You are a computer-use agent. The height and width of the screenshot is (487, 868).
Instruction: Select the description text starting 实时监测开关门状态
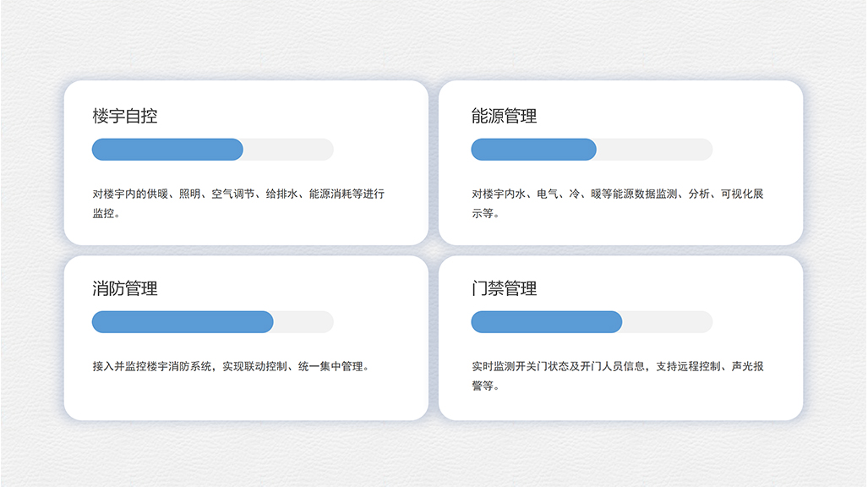click(617, 375)
